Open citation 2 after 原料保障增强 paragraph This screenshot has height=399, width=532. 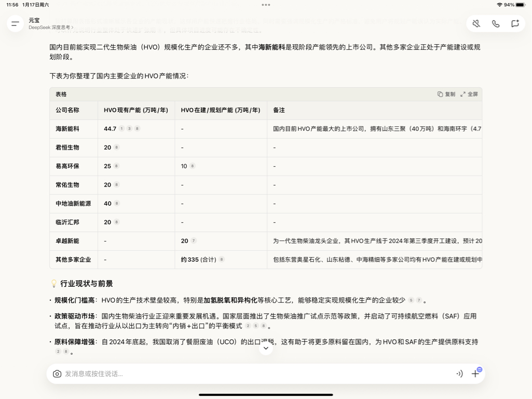pyautogui.click(x=58, y=351)
